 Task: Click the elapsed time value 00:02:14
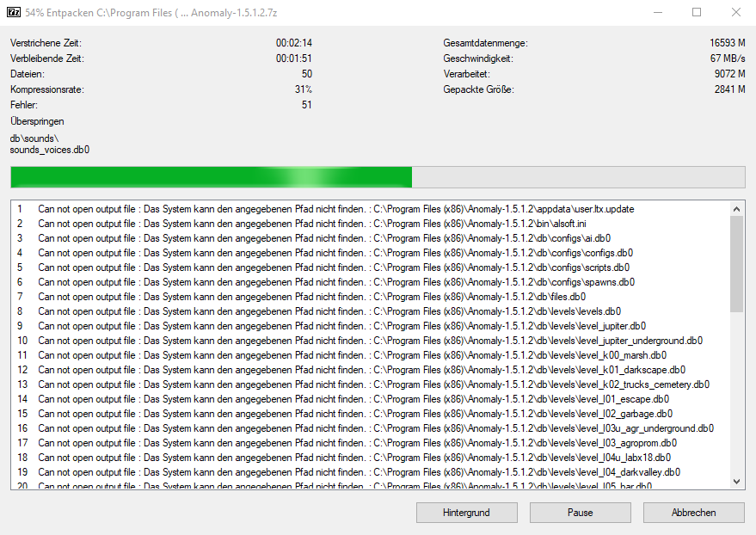click(x=293, y=43)
